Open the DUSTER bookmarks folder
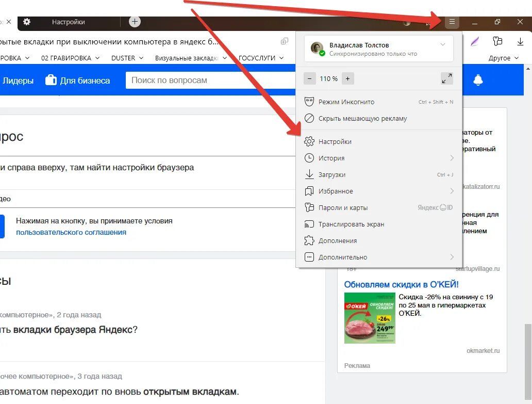Screen dimensions: 532x404 point(127,58)
